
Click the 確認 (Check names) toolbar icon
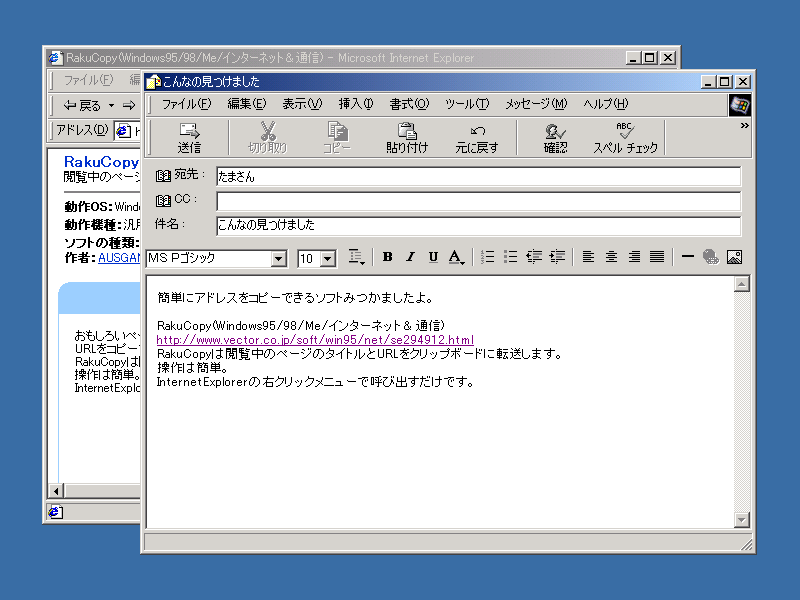click(555, 132)
